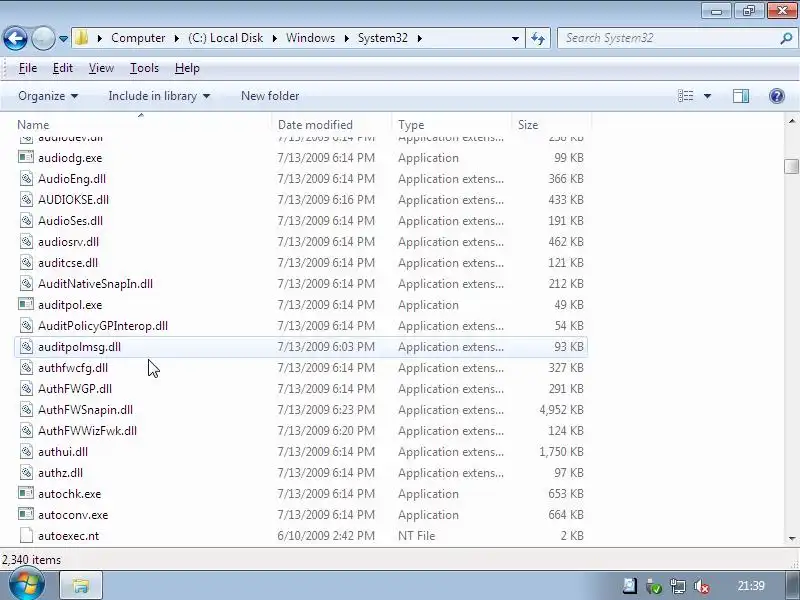This screenshot has width=800, height=600.
Task: Click the Forward navigation arrow button
Action: click(x=43, y=38)
